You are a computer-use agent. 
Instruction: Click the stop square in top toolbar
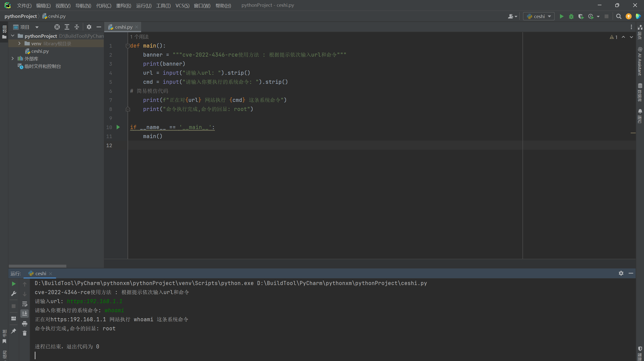[607, 16]
